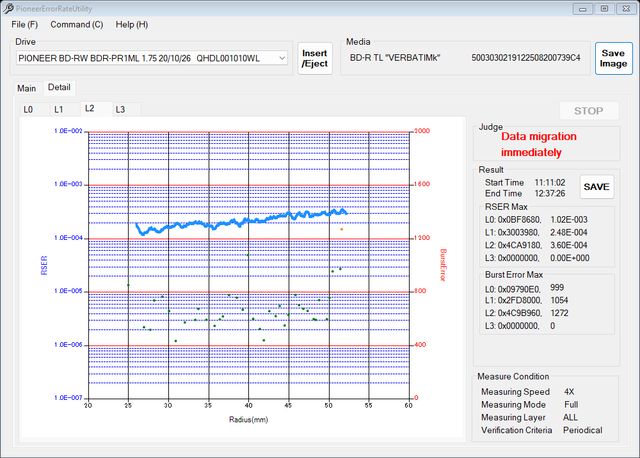Switch to the L0 layer tab

click(x=28, y=109)
